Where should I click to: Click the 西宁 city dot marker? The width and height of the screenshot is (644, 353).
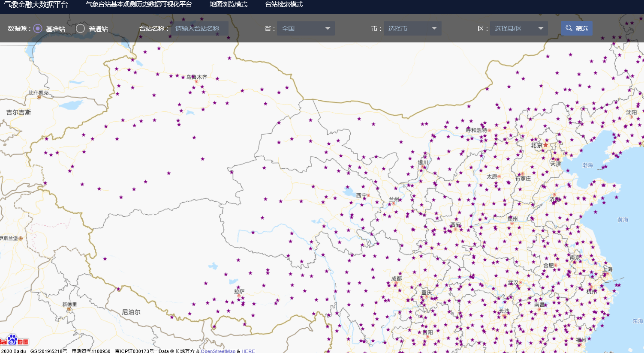[x=368, y=195]
